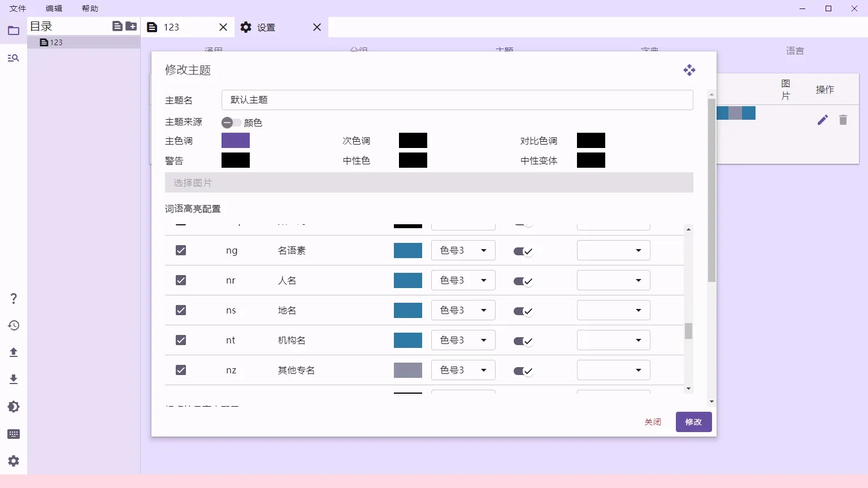Image resolution: width=868 pixels, height=488 pixels.
Task: Toggle the dark mode brightness icon
Action: tap(14, 407)
